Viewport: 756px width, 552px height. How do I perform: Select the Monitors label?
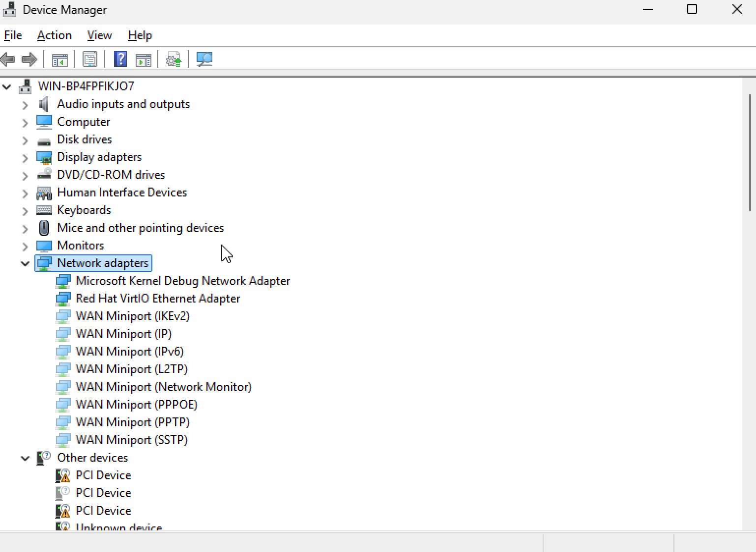[x=81, y=246]
